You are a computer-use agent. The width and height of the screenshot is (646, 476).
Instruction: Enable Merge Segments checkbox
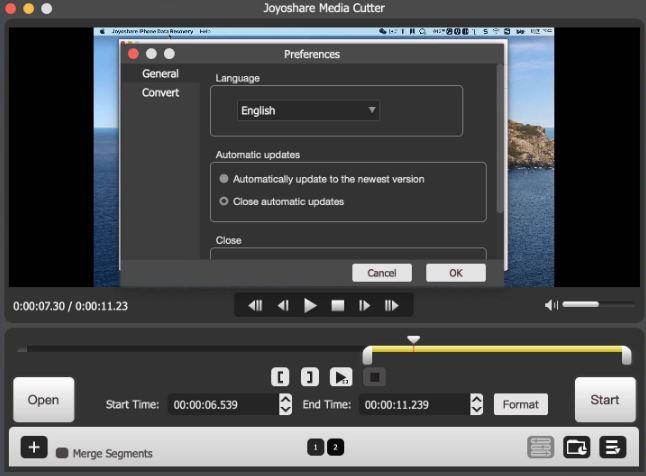point(62,453)
